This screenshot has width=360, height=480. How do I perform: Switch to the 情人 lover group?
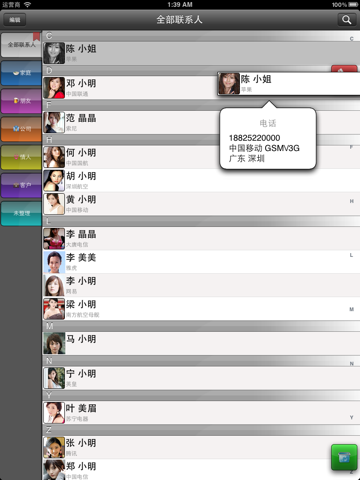[x=21, y=157]
